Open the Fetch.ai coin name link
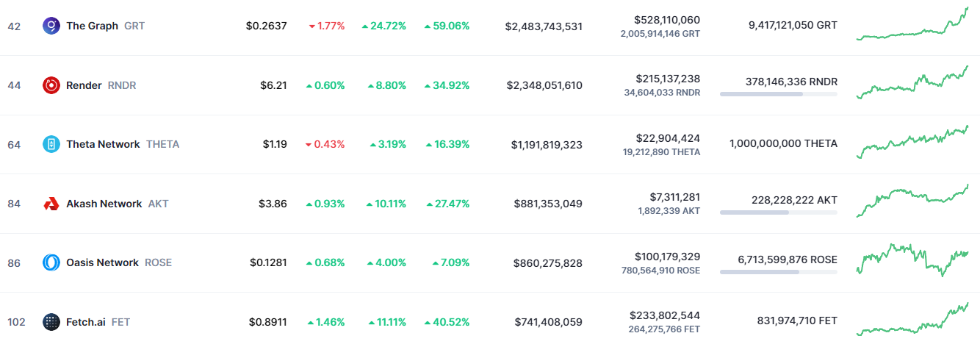 [85, 321]
